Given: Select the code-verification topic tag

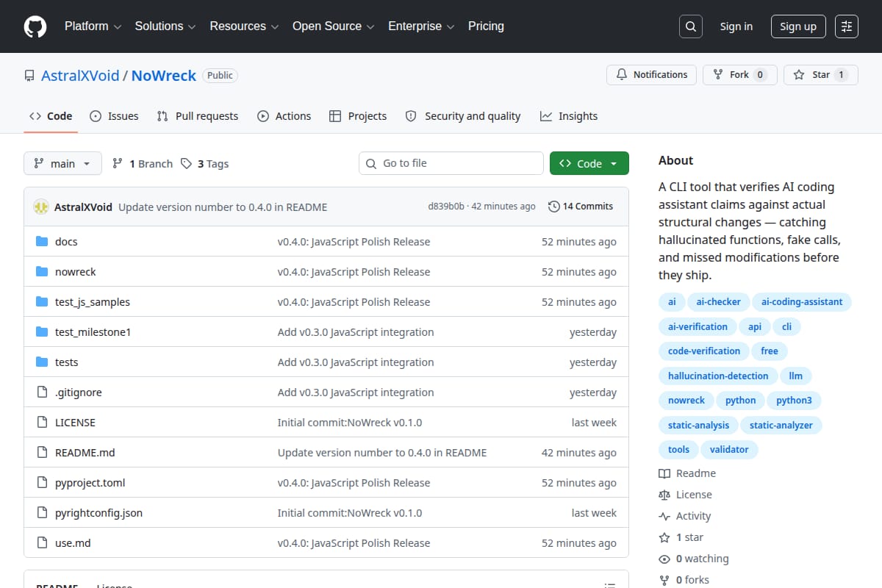Looking at the screenshot, I should point(704,351).
